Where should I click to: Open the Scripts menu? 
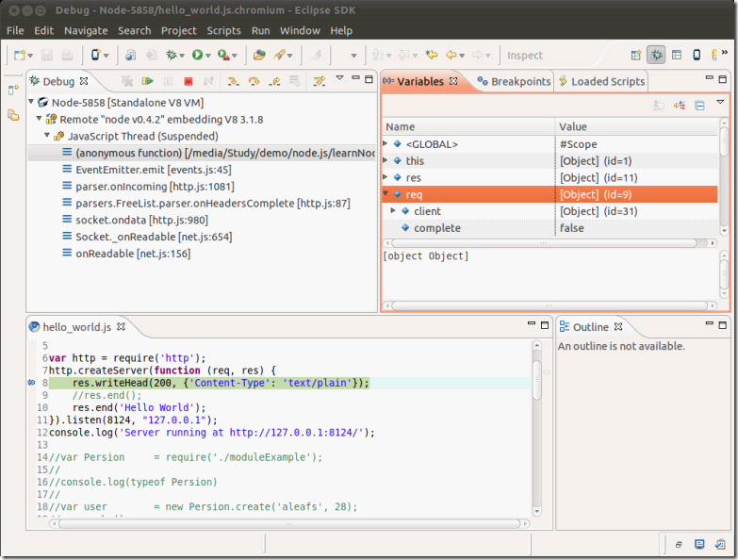click(x=223, y=30)
